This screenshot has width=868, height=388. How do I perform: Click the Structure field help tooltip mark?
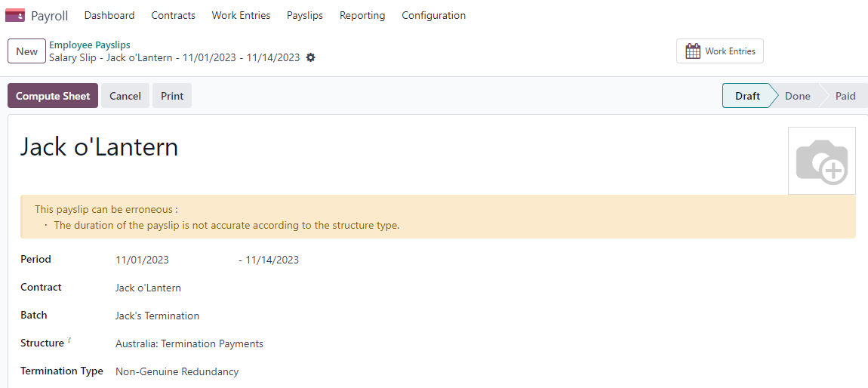[x=69, y=340]
